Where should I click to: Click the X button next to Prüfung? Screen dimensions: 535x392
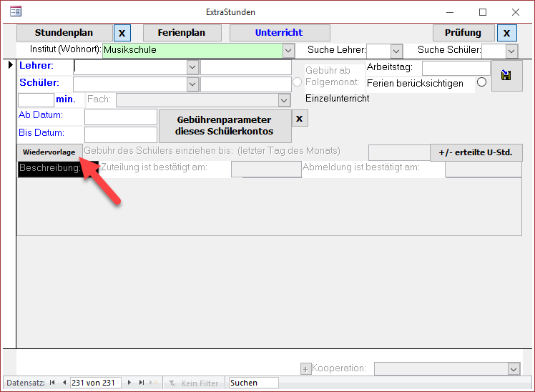click(x=507, y=33)
